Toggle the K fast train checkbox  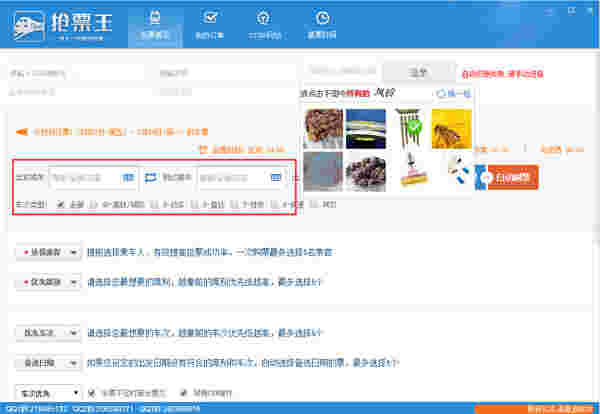coord(275,205)
